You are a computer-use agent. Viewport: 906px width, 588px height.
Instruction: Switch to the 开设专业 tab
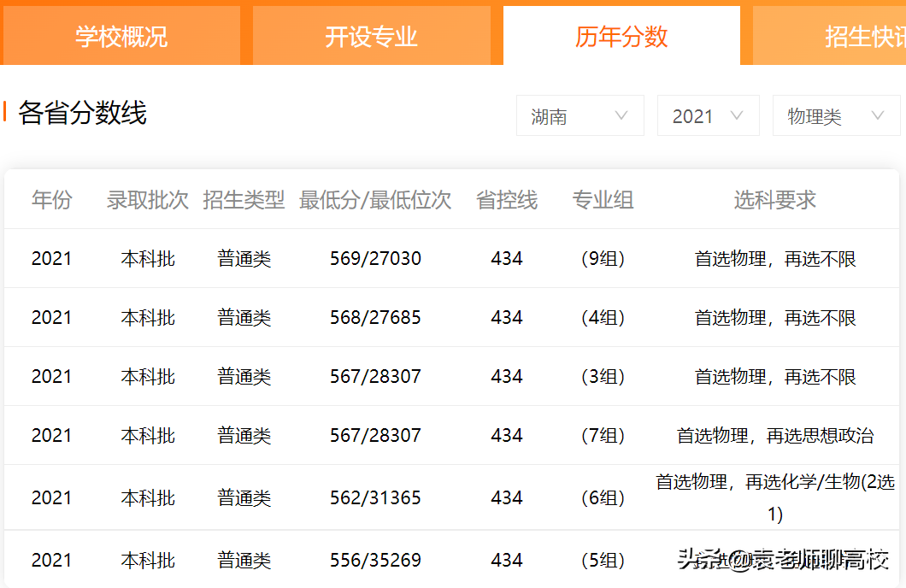(x=372, y=34)
